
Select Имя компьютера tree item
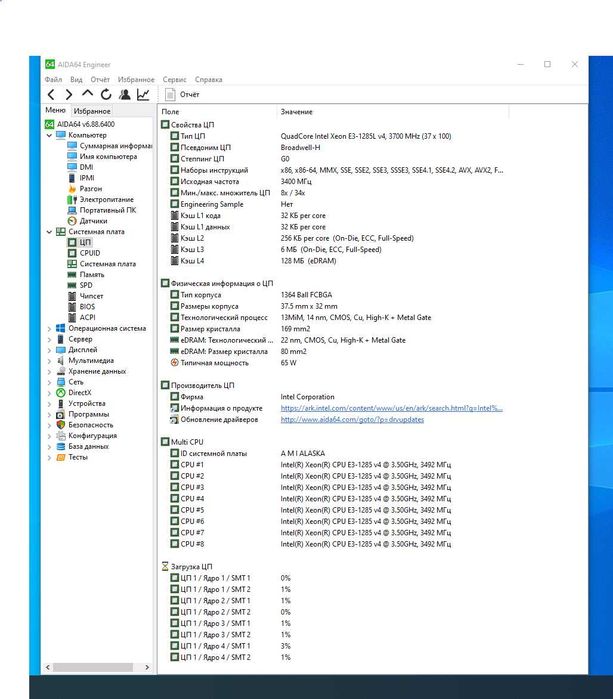(x=102, y=156)
